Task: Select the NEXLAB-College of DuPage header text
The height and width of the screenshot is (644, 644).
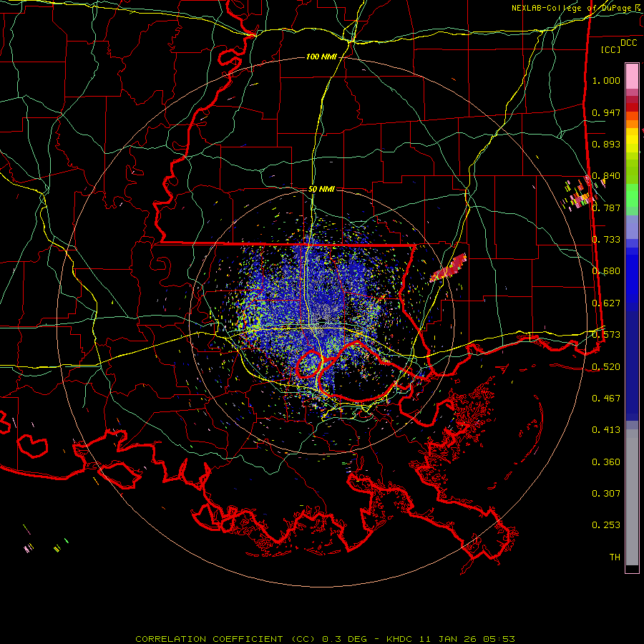Action: point(571,8)
